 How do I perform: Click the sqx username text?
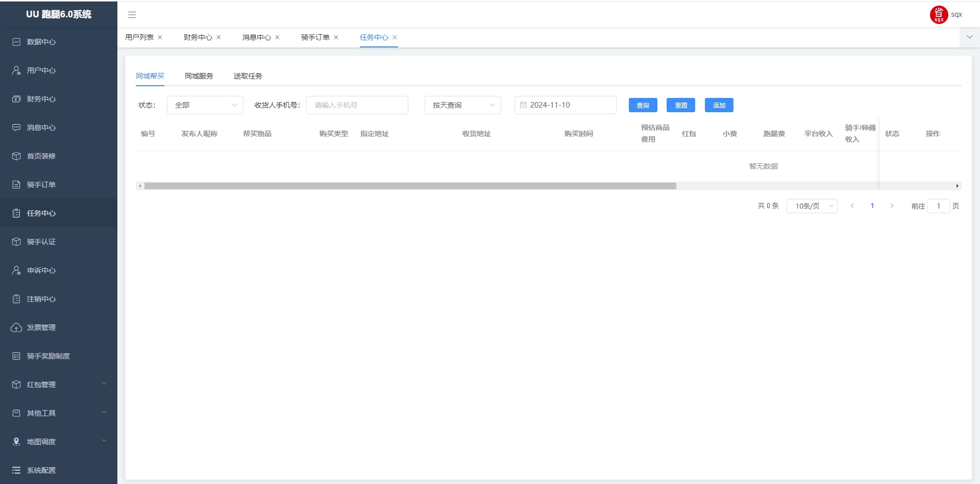(x=957, y=15)
